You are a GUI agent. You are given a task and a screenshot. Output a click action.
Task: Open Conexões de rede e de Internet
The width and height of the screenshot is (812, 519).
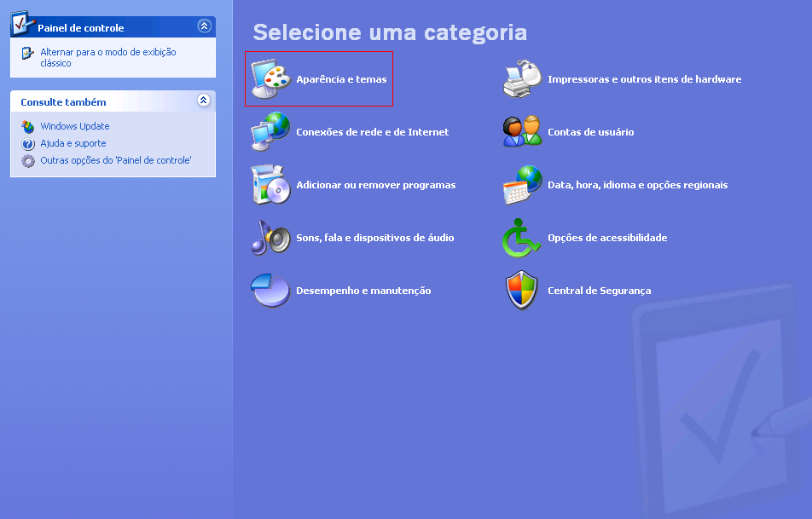click(374, 132)
